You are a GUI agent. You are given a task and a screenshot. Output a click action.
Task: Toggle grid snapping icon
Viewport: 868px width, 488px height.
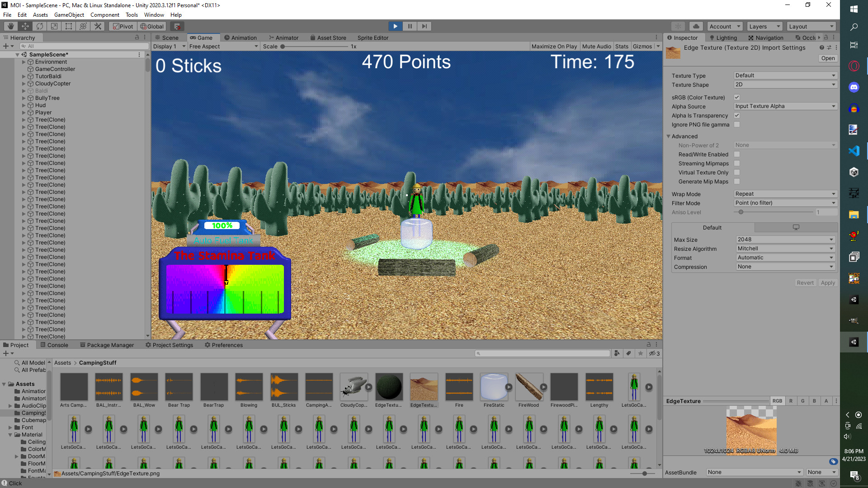[177, 26]
